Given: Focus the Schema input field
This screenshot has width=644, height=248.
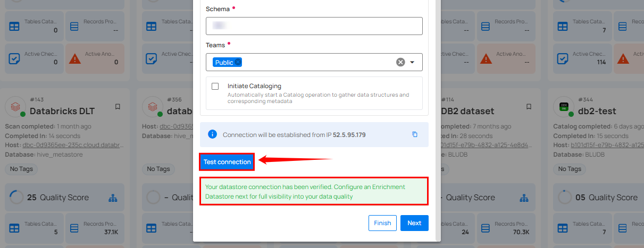Looking at the screenshot, I should [314, 26].
